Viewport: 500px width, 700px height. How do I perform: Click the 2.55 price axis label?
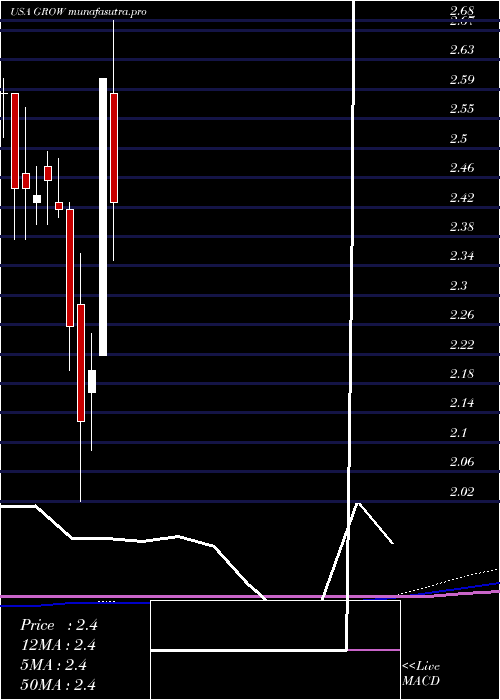pyautogui.click(x=462, y=109)
